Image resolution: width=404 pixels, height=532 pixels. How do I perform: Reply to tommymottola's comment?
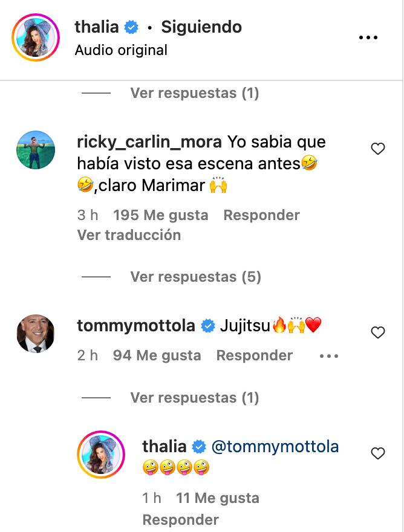pos(254,355)
